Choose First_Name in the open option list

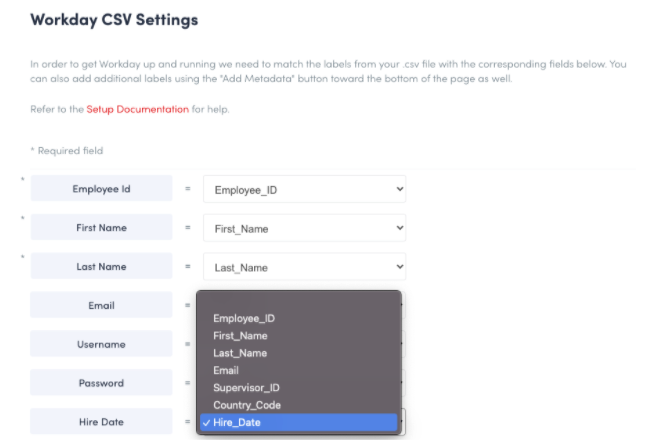(240, 336)
